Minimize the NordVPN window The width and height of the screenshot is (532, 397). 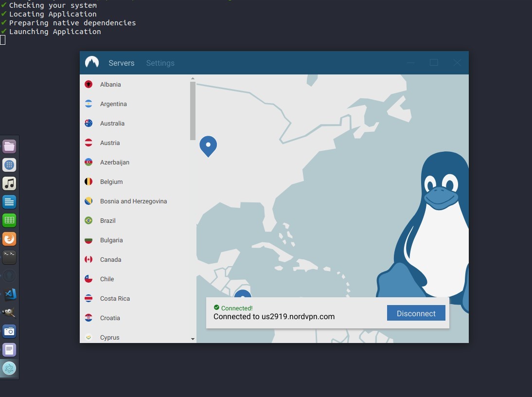[410, 63]
